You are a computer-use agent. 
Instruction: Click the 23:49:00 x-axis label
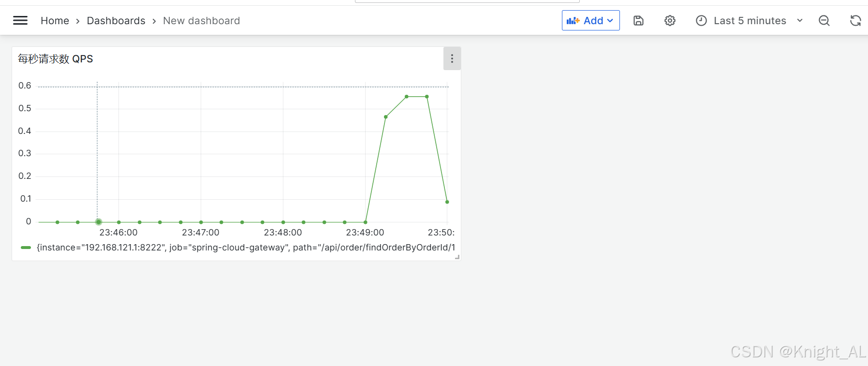point(365,233)
